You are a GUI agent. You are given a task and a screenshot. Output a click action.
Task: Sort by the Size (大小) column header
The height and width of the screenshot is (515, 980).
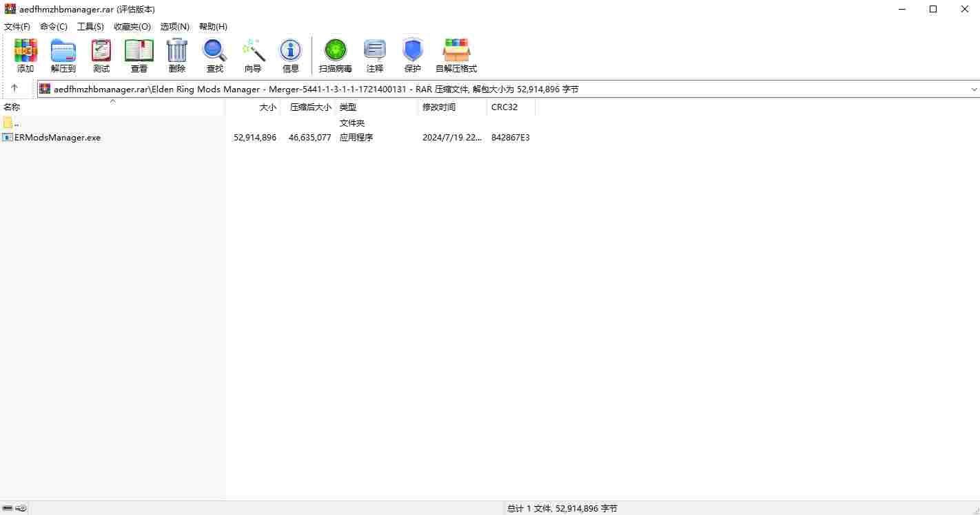click(252, 107)
